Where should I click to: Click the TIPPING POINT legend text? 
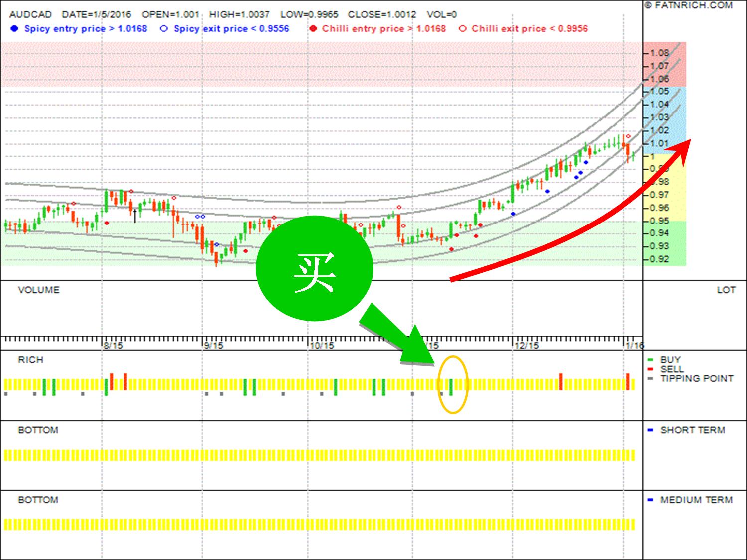(697, 378)
